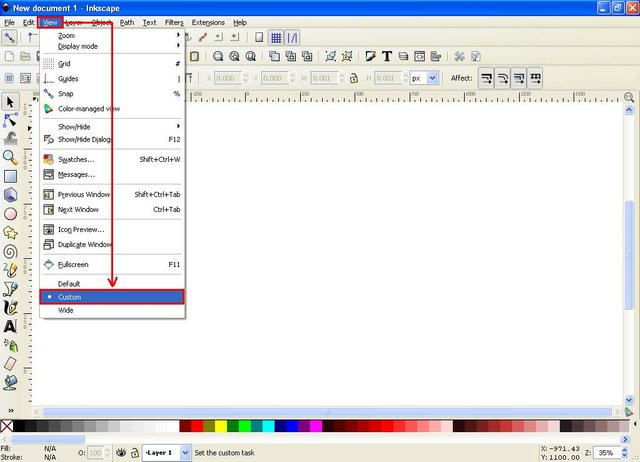Select the Tweak tool
Viewport: 640px width, 462px height.
[10, 138]
